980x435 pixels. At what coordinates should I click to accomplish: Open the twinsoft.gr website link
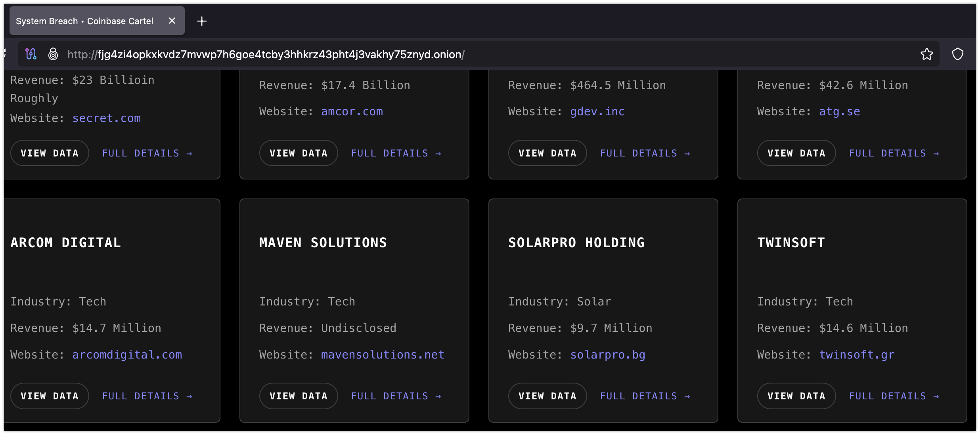(857, 355)
